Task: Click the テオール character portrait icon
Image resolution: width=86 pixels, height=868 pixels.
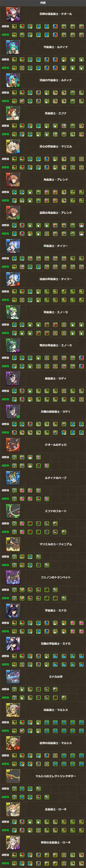Action: click(x=13, y=14)
